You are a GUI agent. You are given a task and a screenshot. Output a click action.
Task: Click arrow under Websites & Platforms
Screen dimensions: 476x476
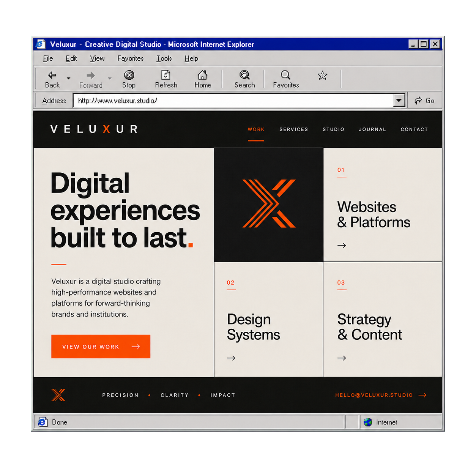pyautogui.click(x=342, y=246)
